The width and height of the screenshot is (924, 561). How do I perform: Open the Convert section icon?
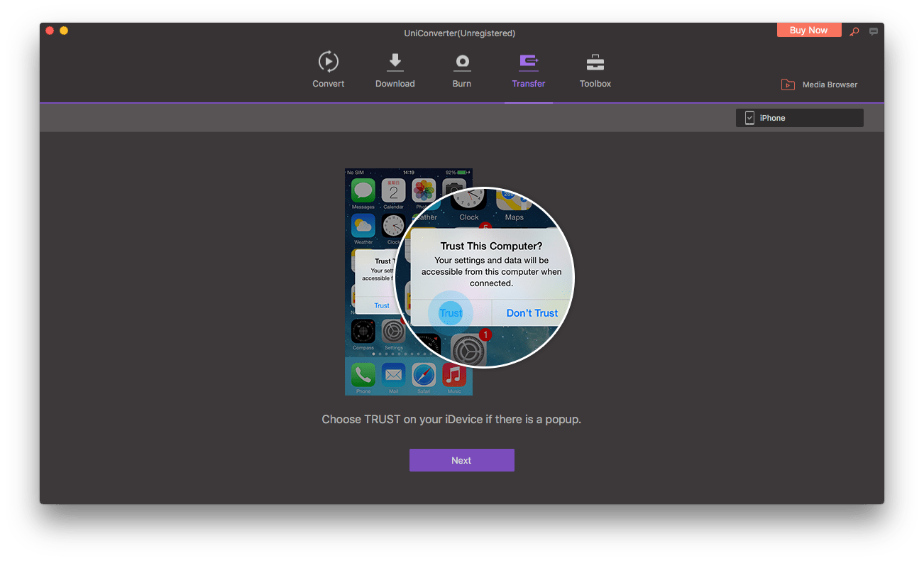tap(328, 62)
